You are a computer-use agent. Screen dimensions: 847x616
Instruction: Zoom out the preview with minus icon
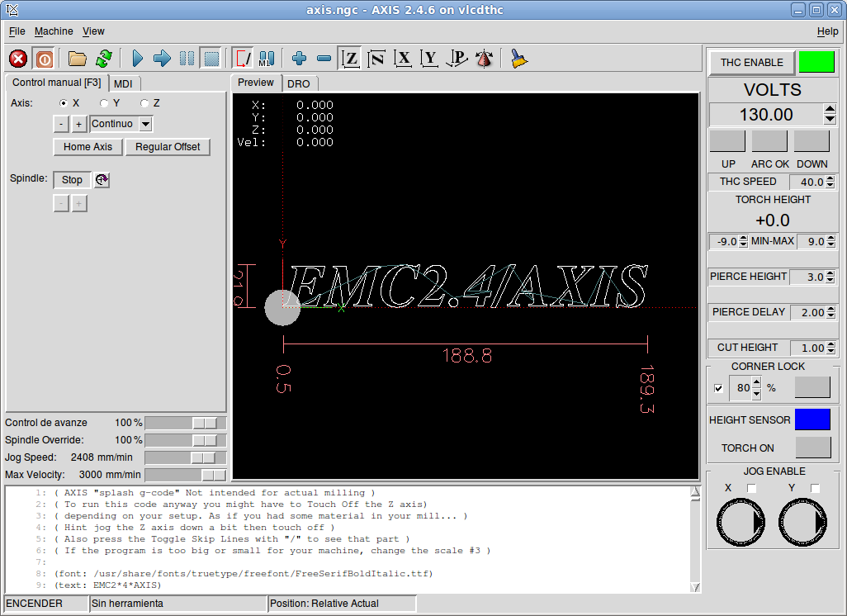coord(324,59)
